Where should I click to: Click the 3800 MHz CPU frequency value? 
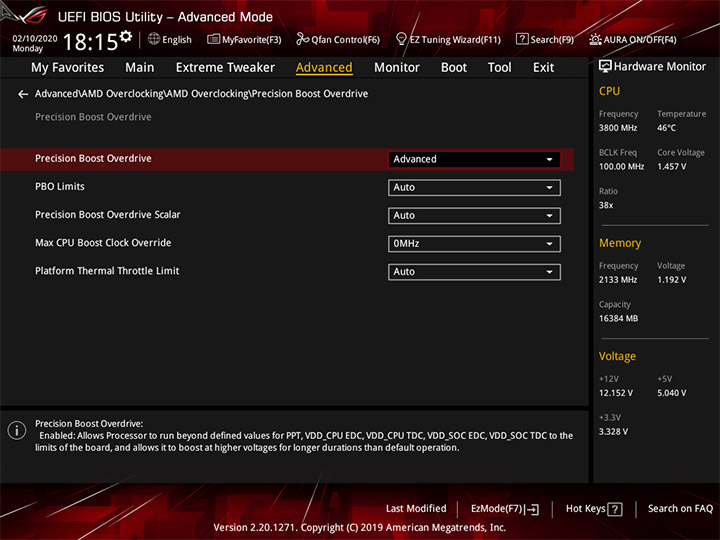(618, 128)
